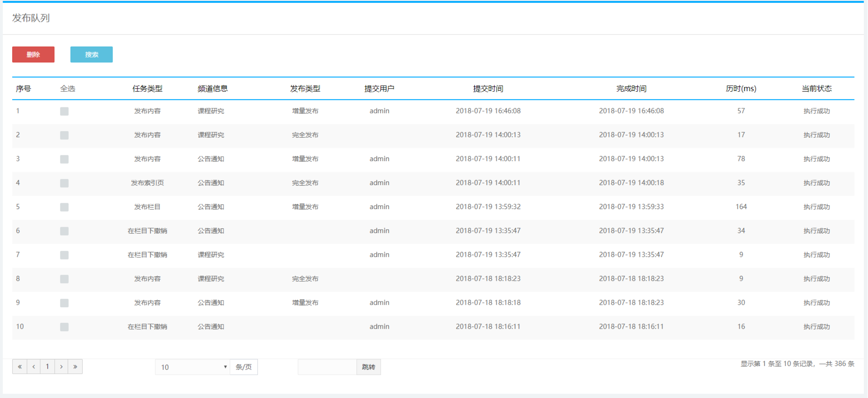Tick the checkbox for row 7
Viewport: 868px width, 398px height.
[64, 255]
